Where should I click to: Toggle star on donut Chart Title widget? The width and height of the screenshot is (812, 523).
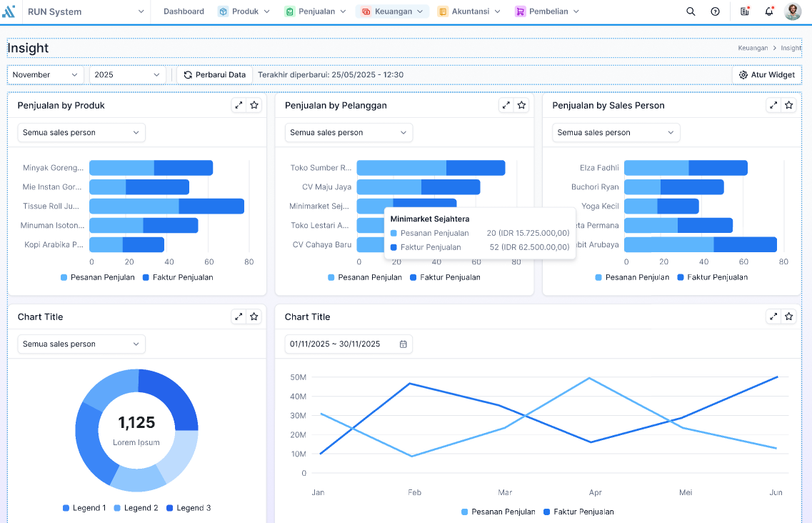point(254,317)
